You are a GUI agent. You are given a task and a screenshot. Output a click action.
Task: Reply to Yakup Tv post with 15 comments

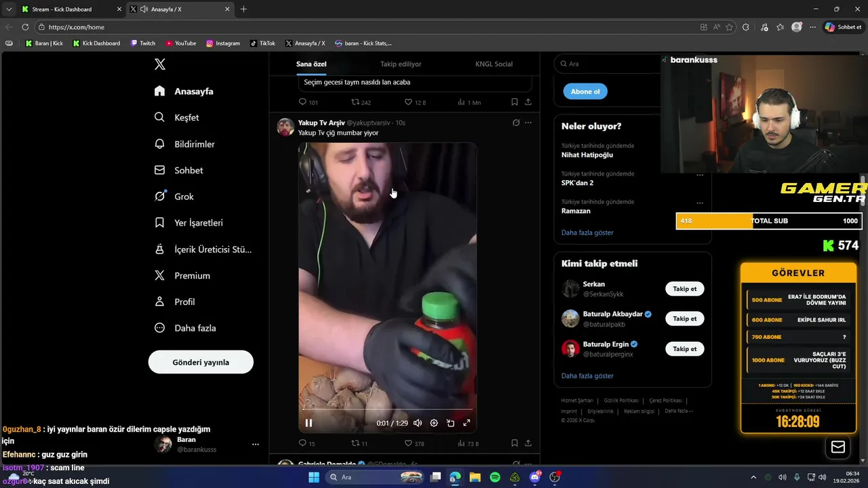[x=303, y=443]
